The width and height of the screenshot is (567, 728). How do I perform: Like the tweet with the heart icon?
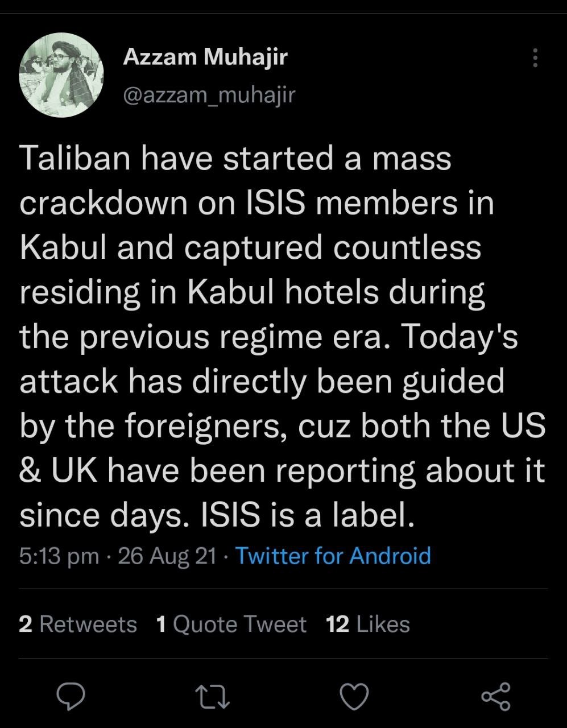pyautogui.click(x=354, y=696)
